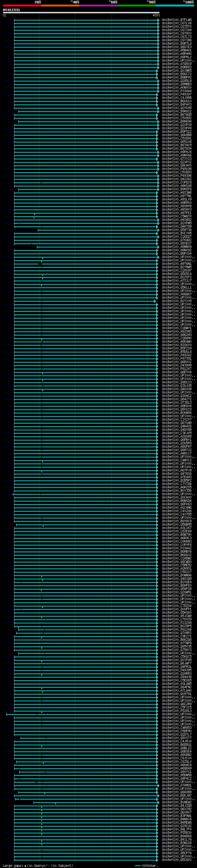Select the UniRef100_A9NNV8 label
Viewport: 197px width, 868px height.
(177, 247)
